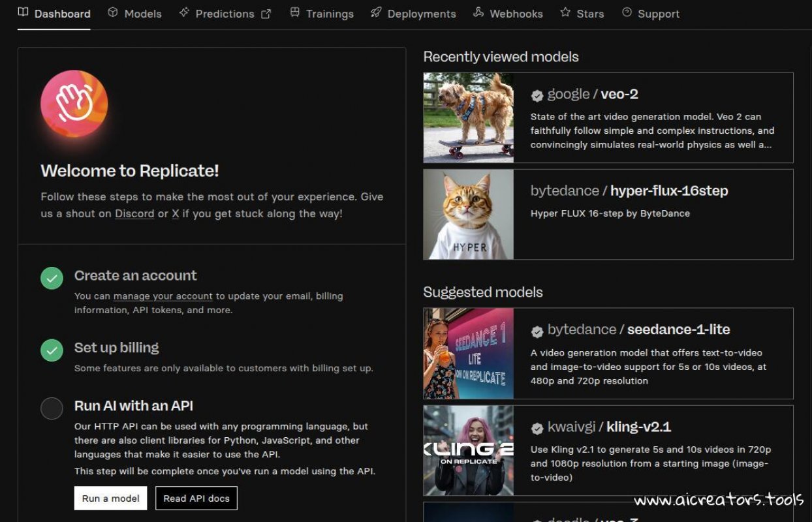Click the verified badge beside bytedance/seedance-1-lite
This screenshot has width=812, height=522.
[537, 330]
